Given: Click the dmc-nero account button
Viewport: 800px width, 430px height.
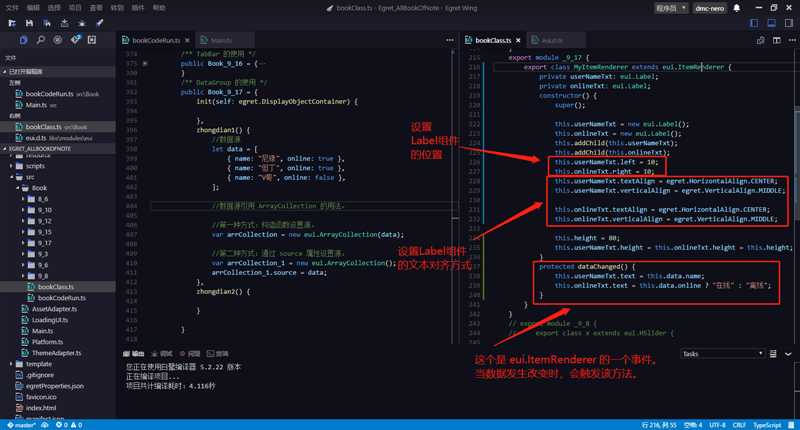Looking at the screenshot, I should [x=710, y=8].
